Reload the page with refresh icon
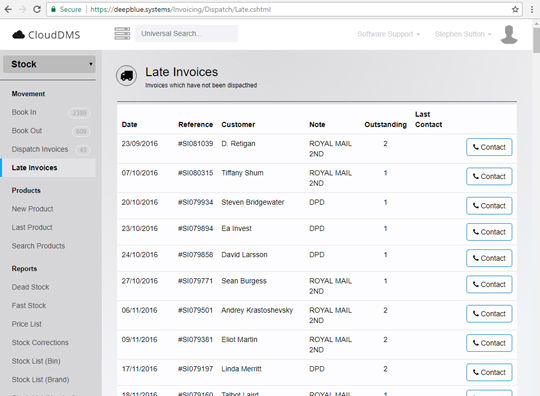This screenshot has width=540, height=396. pyautogui.click(x=37, y=9)
